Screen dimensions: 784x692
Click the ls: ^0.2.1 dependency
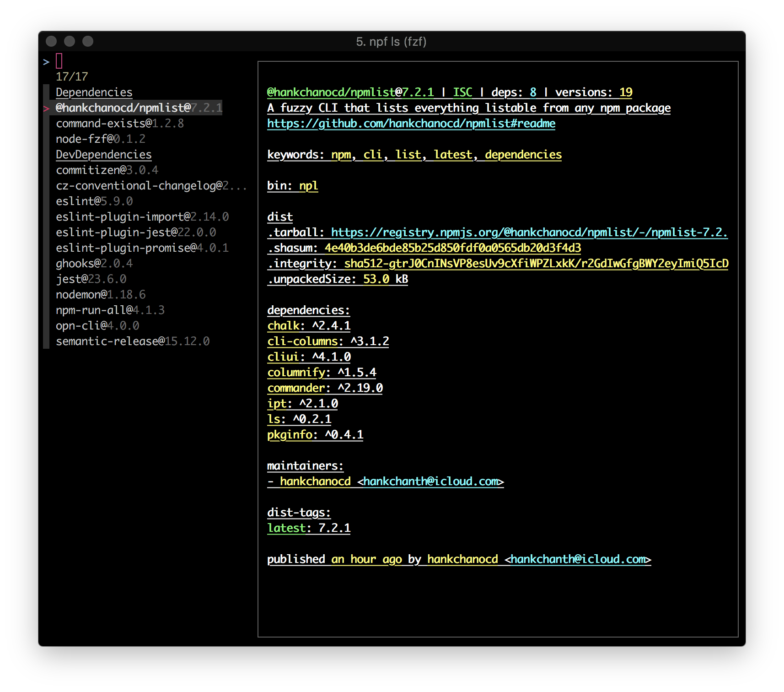coord(299,419)
